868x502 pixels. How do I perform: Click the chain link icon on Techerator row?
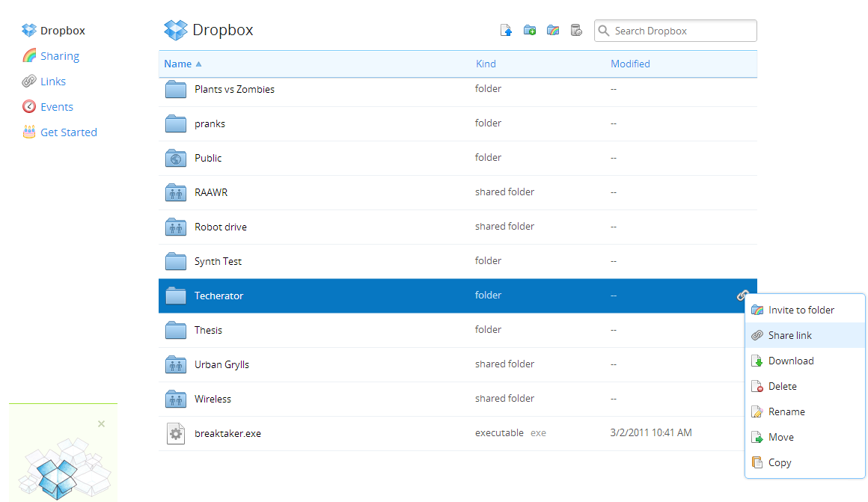742,296
